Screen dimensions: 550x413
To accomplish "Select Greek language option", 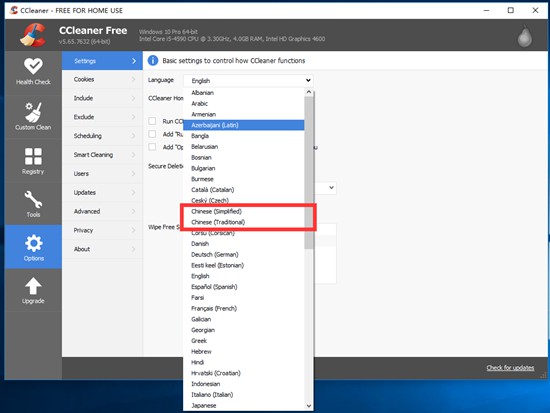I will pyautogui.click(x=243, y=341).
